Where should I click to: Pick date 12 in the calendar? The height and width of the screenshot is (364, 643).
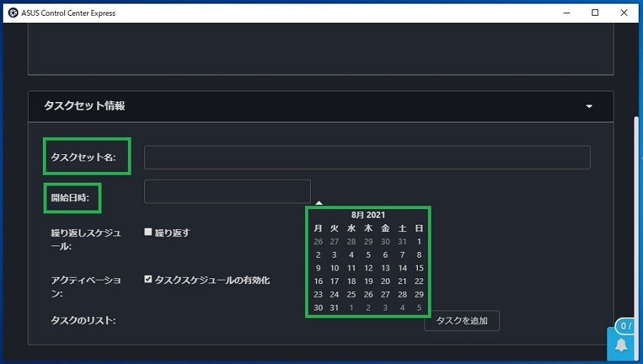(x=369, y=268)
